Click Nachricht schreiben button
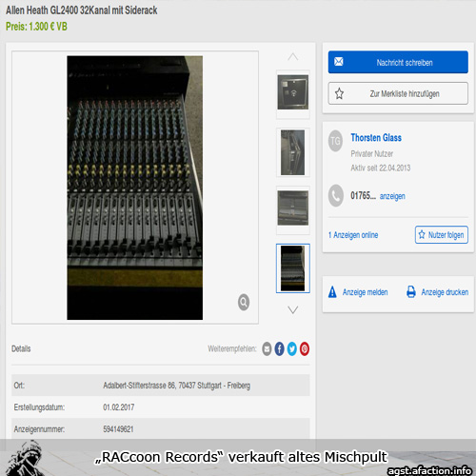Screen dimensions: 476x476 pyautogui.click(x=398, y=62)
